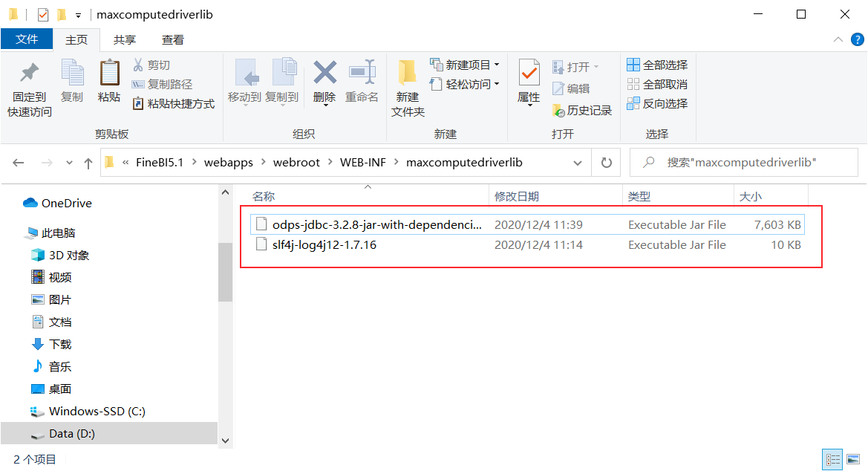
Task: Switch to large icons view layout
Action: (853, 459)
